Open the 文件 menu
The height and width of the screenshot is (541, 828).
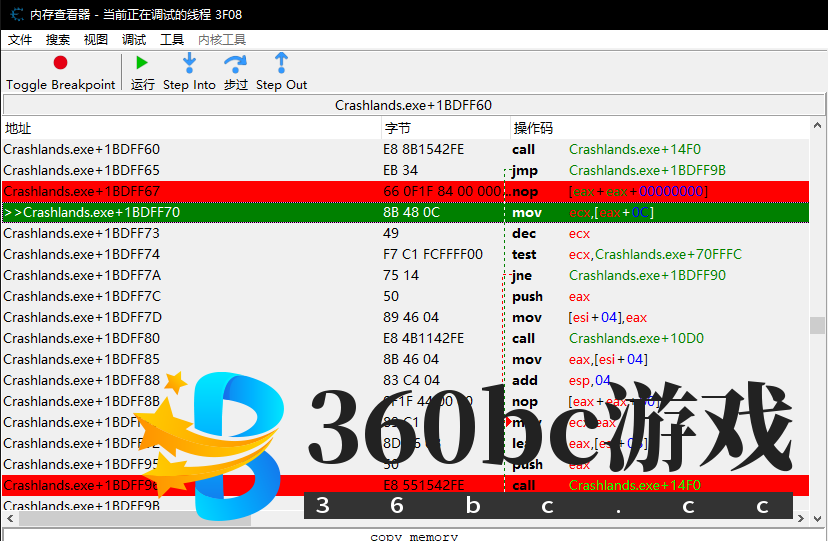20,40
